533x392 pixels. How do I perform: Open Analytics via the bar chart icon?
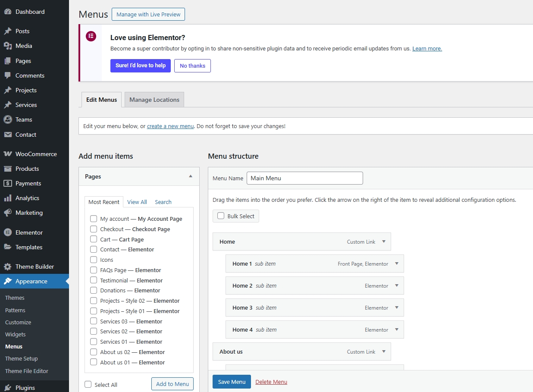pos(8,198)
